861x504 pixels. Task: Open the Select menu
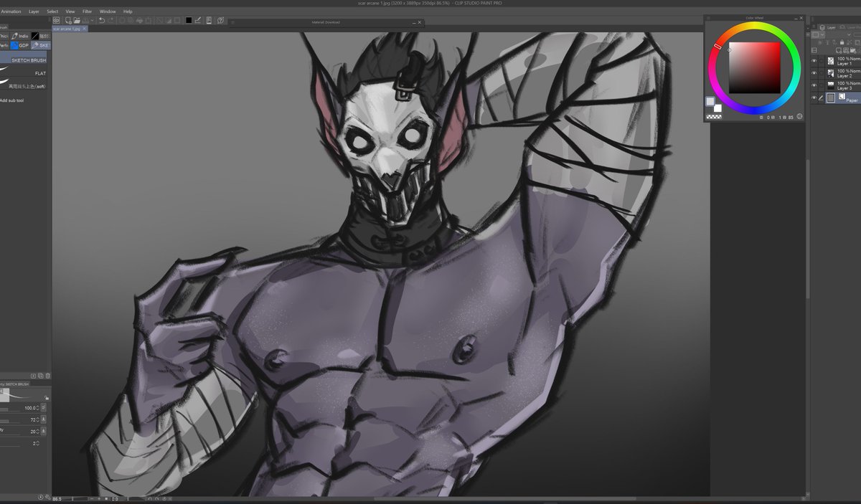(x=52, y=11)
